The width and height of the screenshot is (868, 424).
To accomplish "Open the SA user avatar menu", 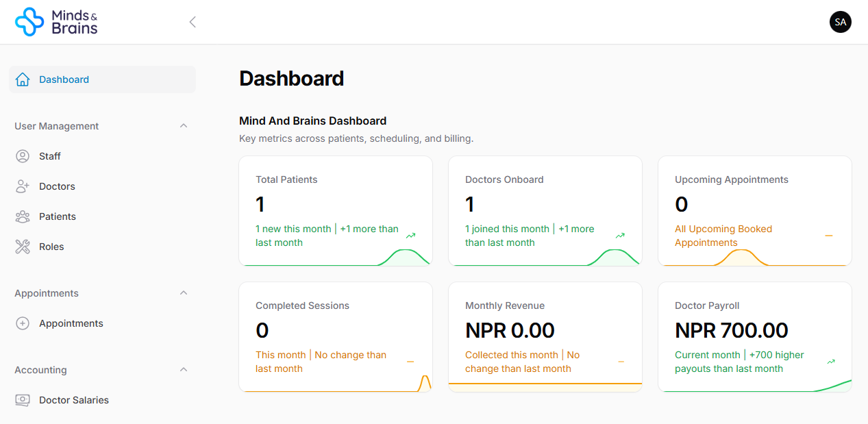I will (840, 22).
